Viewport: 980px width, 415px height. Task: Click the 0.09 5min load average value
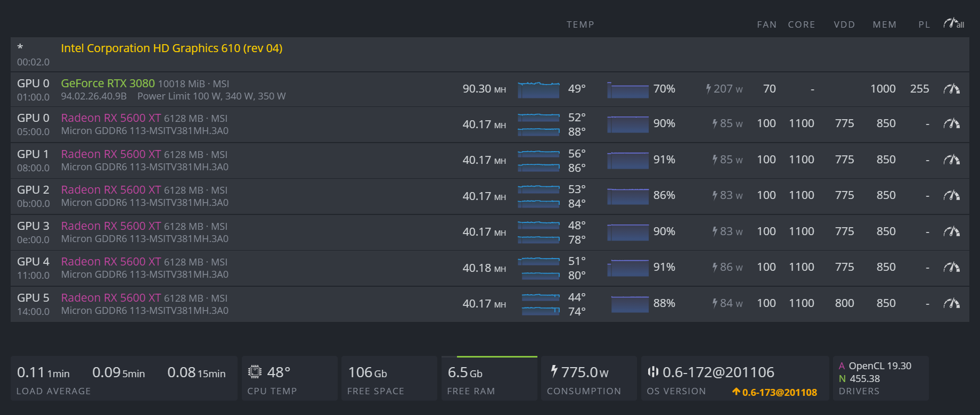click(118, 372)
